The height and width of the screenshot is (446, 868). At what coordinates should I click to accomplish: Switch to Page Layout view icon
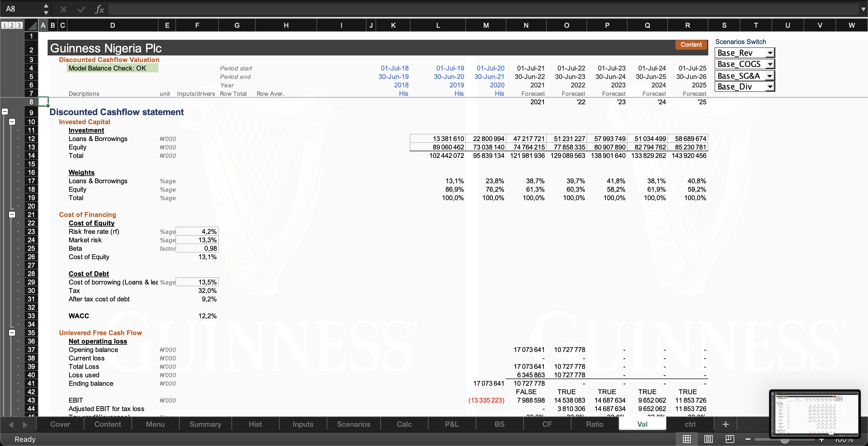click(708, 439)
